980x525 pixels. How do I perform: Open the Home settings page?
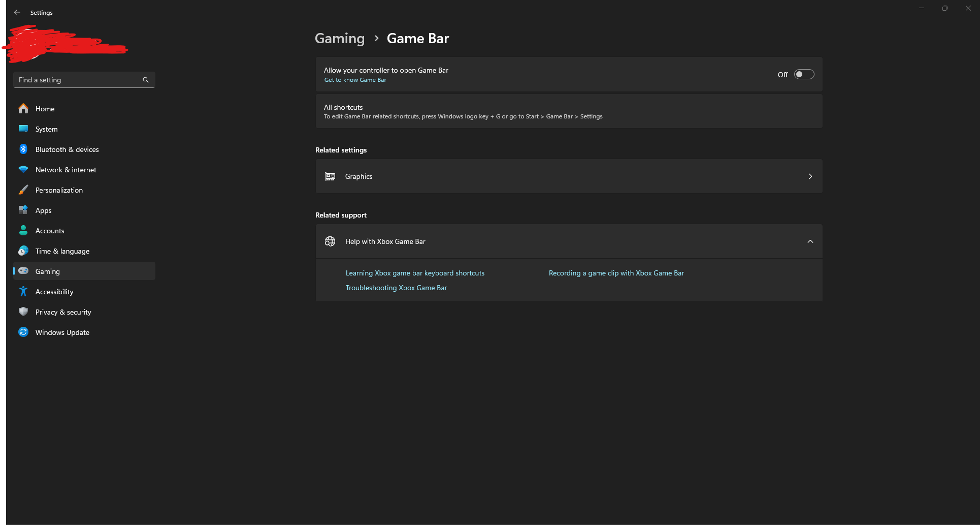pos(84,108)
